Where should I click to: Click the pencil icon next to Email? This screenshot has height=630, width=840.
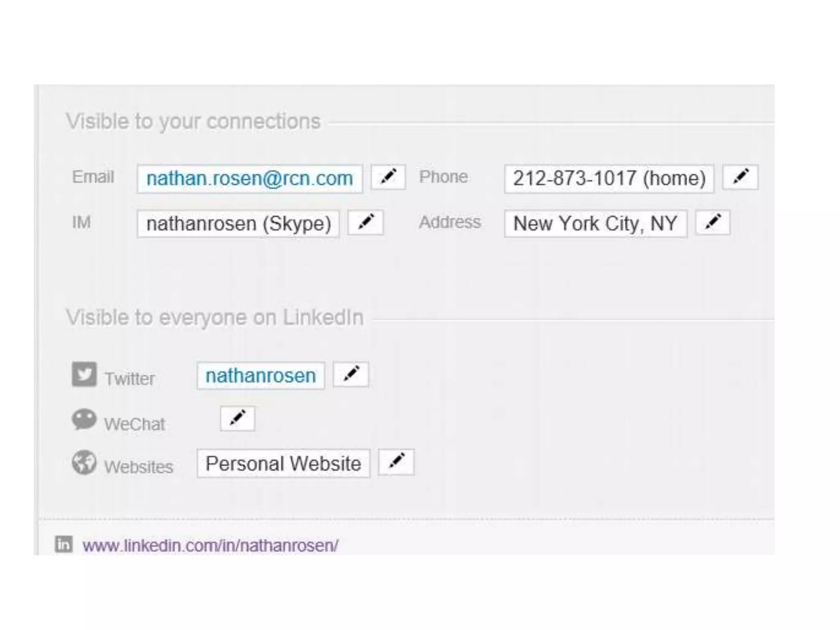click(x=388, y=177)
